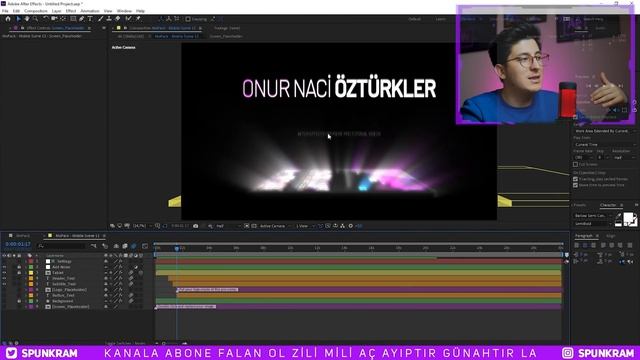640x360 pixels.
Task: Toggle the Move time to preview time checkbox
Action: point(576,185)
